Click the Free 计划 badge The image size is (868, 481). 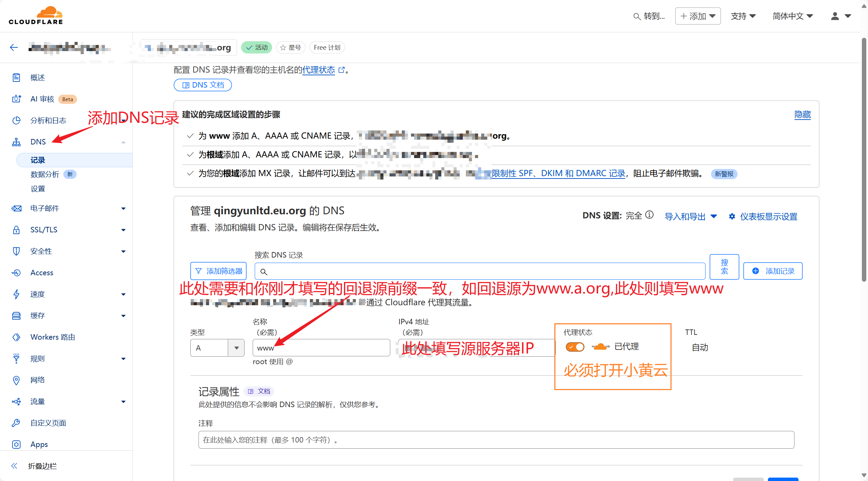point(327,48)
